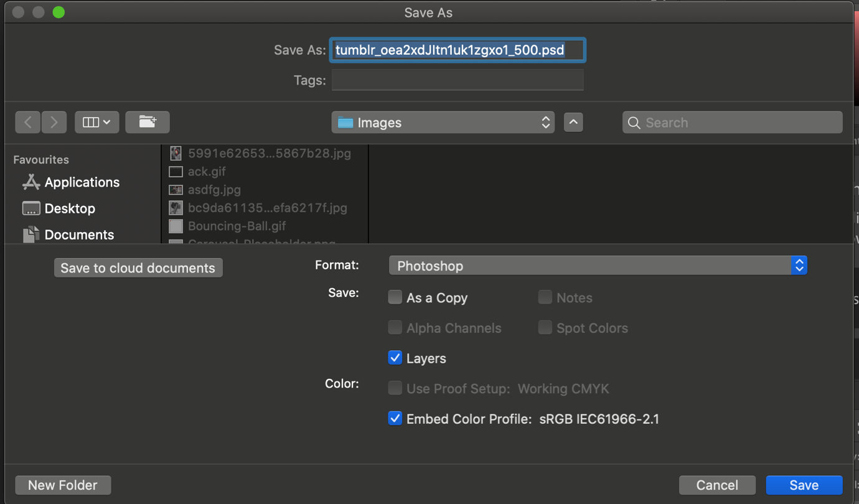Click the New Folder button
This screenshot has width=859, height=504.
click(x=63, y=485)
